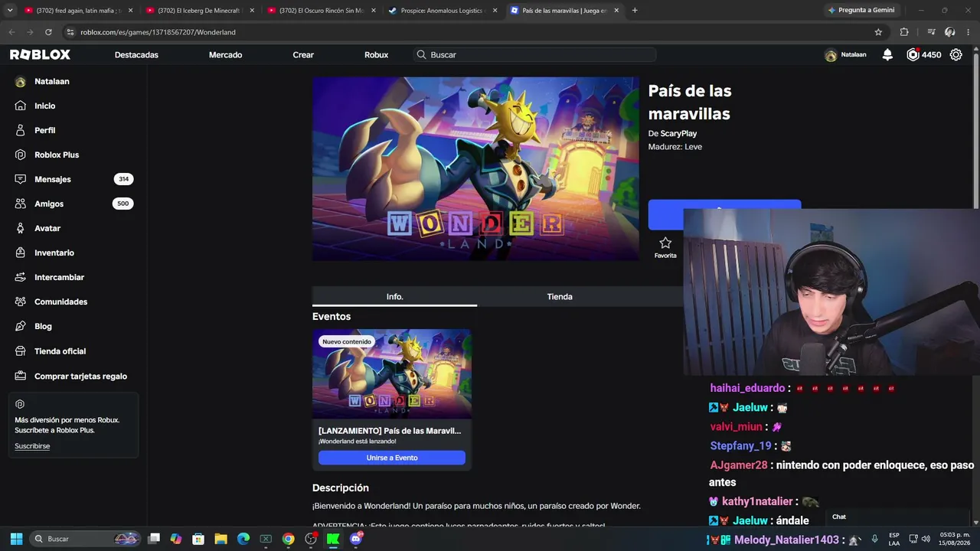Open the Chrome extensions puzzle icon
Viewport: 980px width, 551px height.
tap(904, 32)
